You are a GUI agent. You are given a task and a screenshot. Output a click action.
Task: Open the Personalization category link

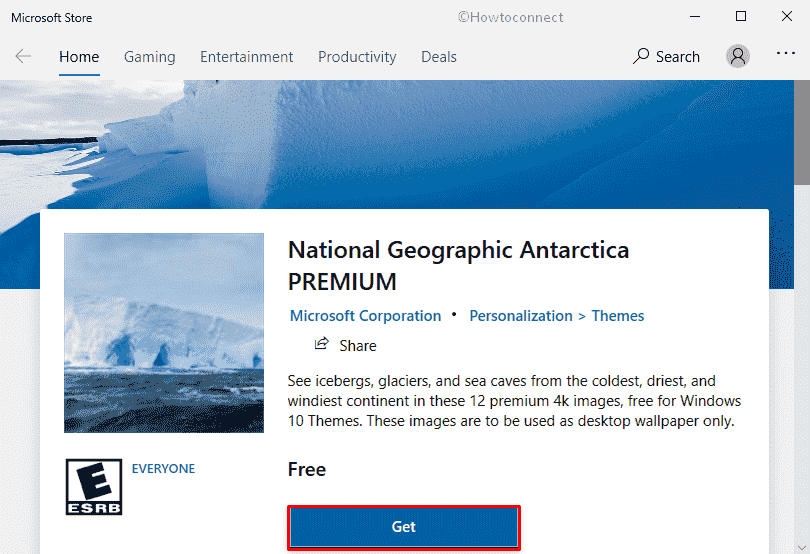pyautogui.click(x=521, y=316)
